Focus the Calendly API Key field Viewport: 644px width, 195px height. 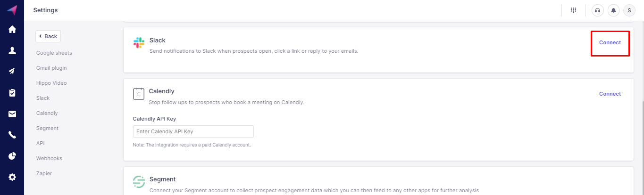[x=193, y=131]
